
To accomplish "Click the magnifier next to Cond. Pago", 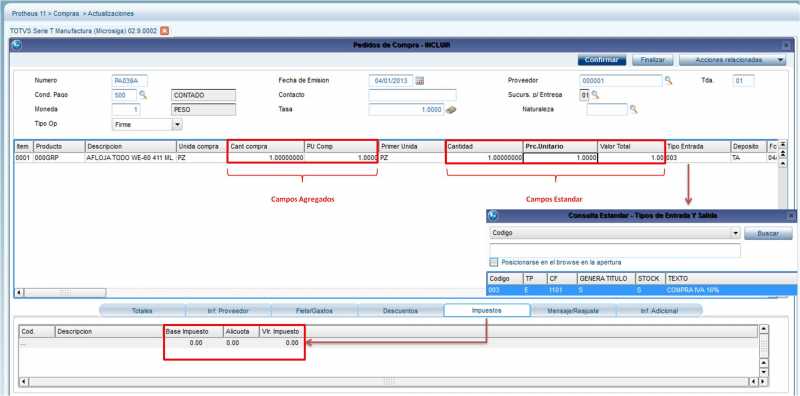I will pos(143,95).
